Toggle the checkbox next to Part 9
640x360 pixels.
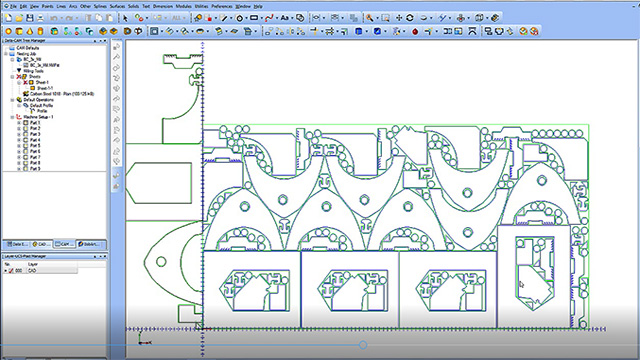[x=25, y=168]
